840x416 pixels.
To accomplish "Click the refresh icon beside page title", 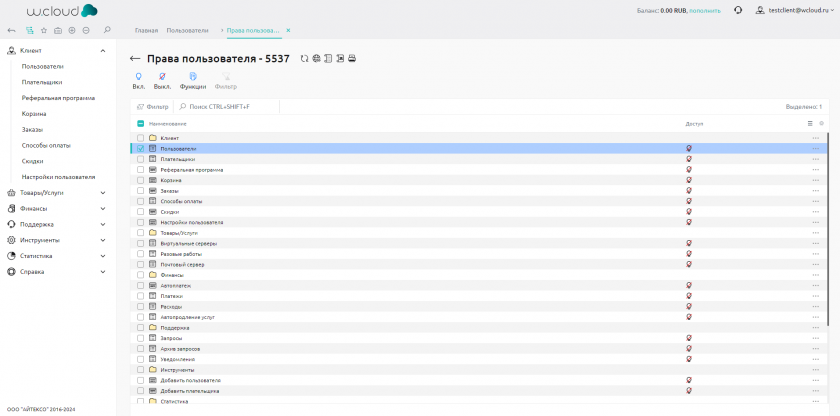I will coord(304,59).
